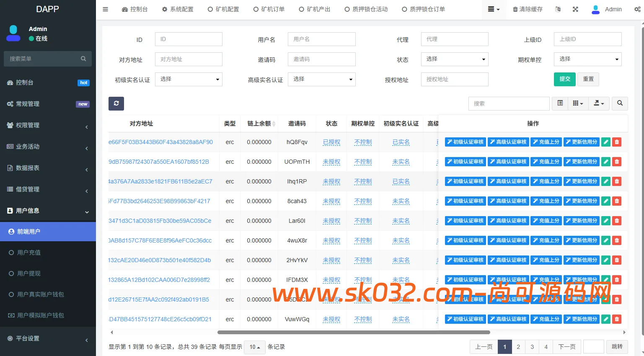Toggle table card view icon

tap(560, 103)
